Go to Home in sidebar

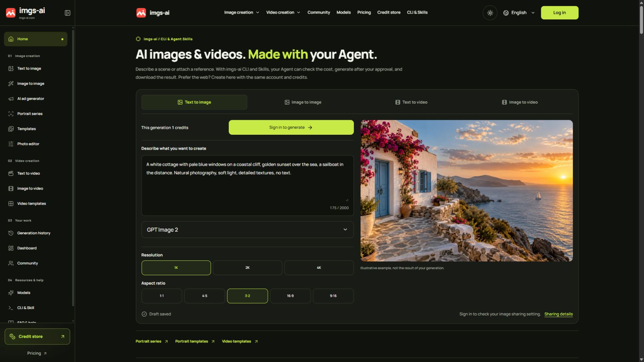[x=35, y=39]
